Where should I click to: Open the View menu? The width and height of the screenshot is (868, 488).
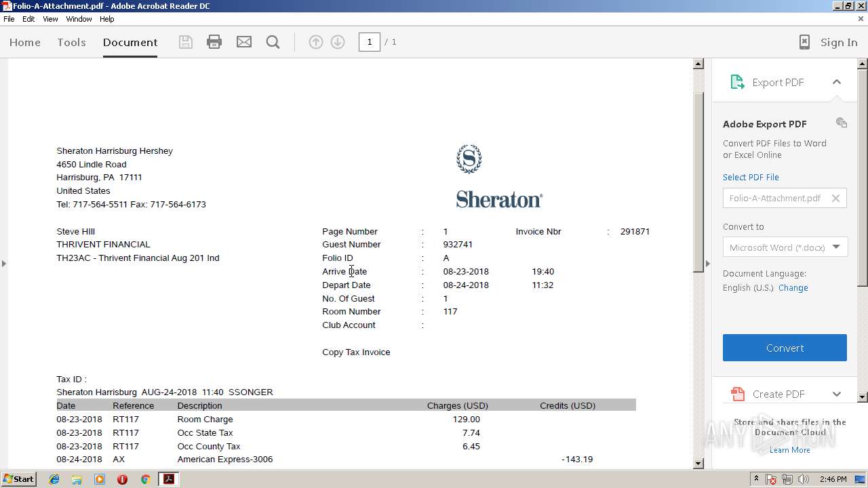(x=50, y=19)
